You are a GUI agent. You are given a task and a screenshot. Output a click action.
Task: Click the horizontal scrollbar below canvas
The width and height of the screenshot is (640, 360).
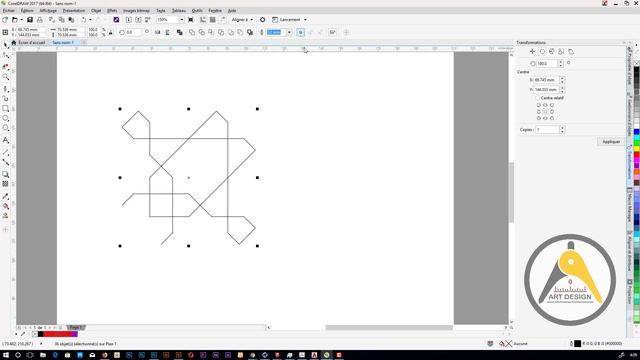click(389, 327)
